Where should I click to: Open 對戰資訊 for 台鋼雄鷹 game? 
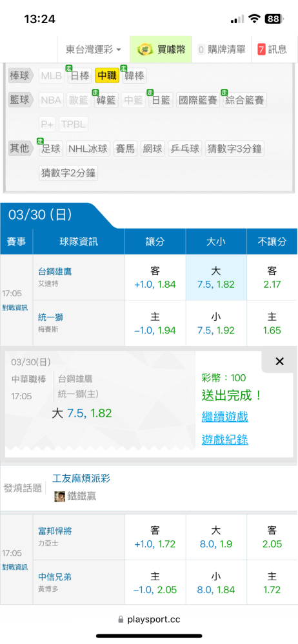(x=15, y=308)
